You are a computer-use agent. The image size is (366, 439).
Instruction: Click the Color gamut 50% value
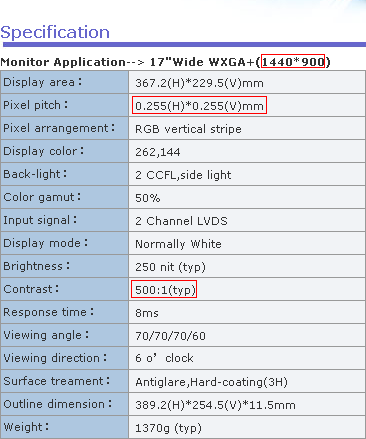tap(147, 198)
